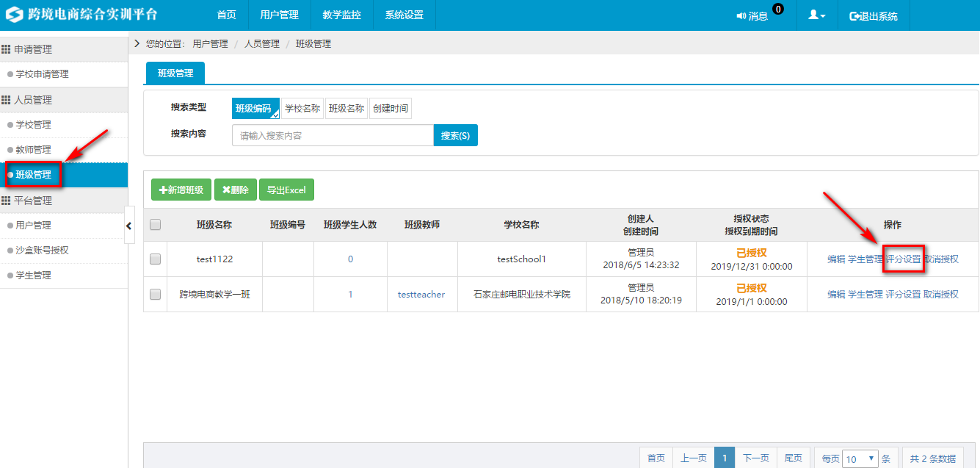Open the 教学监控 top menu
The width and height of the screenshot is (980, 468).
click(341, 15)
